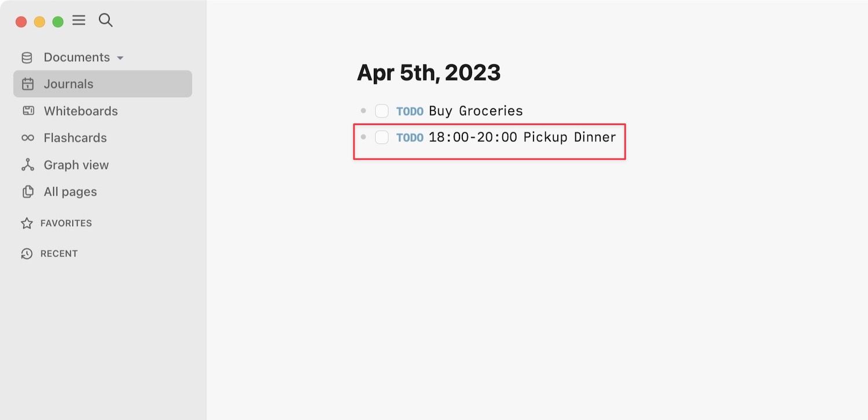This screenshot has width=868, height=420.
Task: Click the 18:00-20:00 Pickup Dinner text
Action: click(522, 137)
